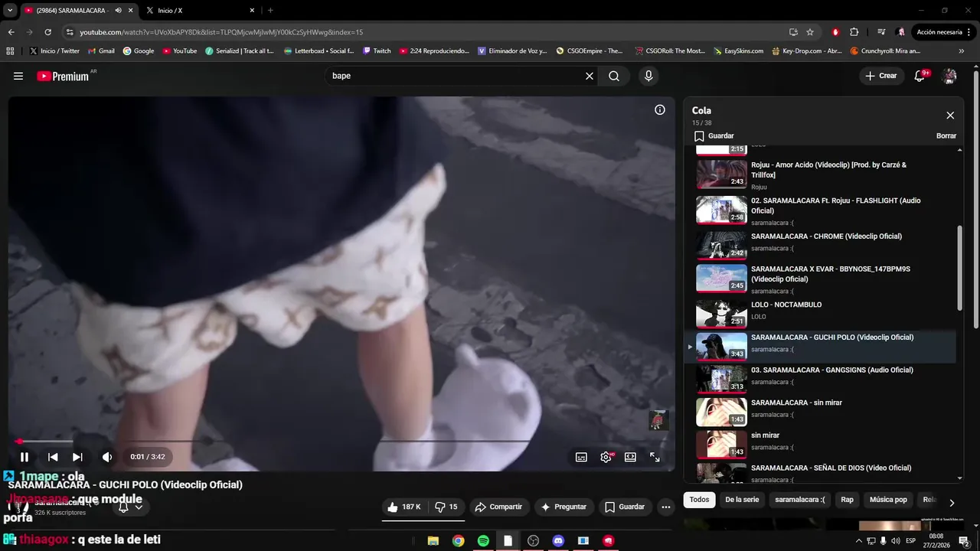Viewport: 980px width, 551px height.
Task: Like the video with 187 K
Action: click(x=404, y=507)
